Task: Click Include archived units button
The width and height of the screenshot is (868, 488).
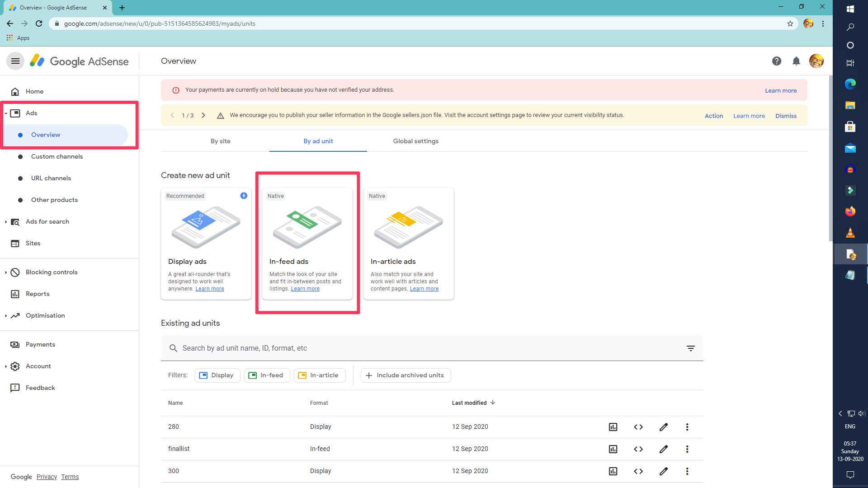Action: tap(406, 375)
